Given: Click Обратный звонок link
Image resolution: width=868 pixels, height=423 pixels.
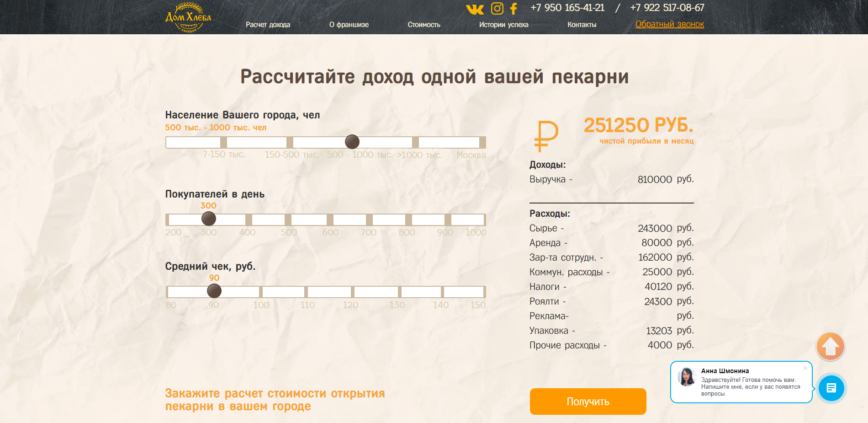Looking at the screenshot, I should 670,24.
